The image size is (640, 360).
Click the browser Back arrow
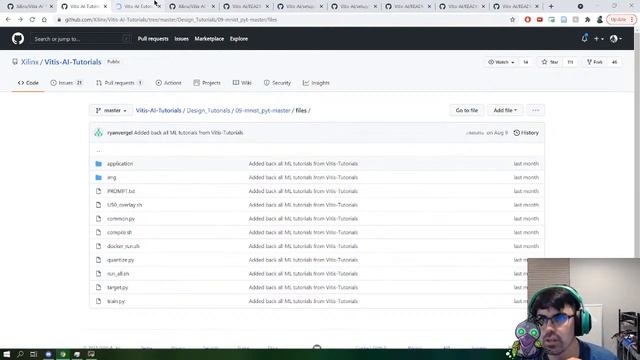[8, 19]
